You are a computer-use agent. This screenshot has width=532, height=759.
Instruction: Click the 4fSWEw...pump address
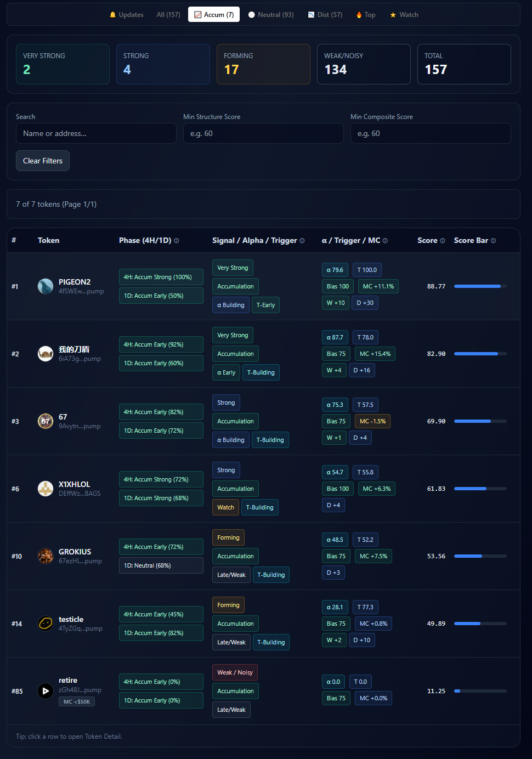pos(81,291)
